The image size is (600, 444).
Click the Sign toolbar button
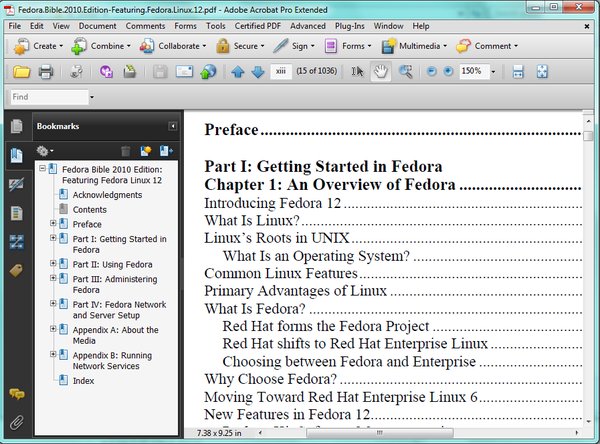tap(294, 46)
